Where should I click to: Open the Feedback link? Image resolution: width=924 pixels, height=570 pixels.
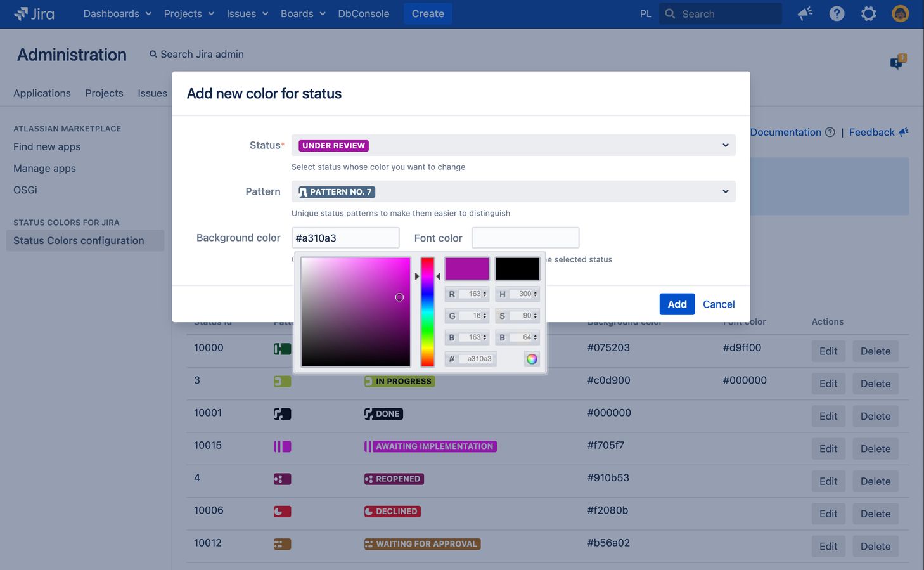coord(871,132)
